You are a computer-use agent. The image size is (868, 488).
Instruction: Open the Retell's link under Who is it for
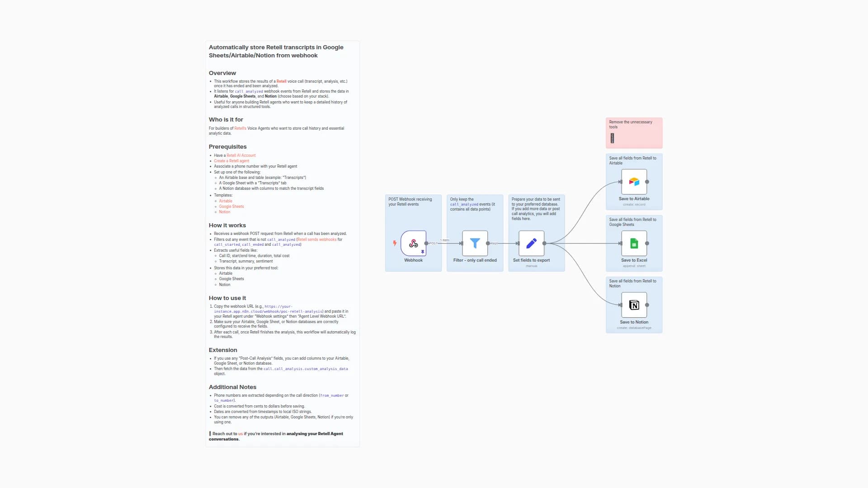240,128
